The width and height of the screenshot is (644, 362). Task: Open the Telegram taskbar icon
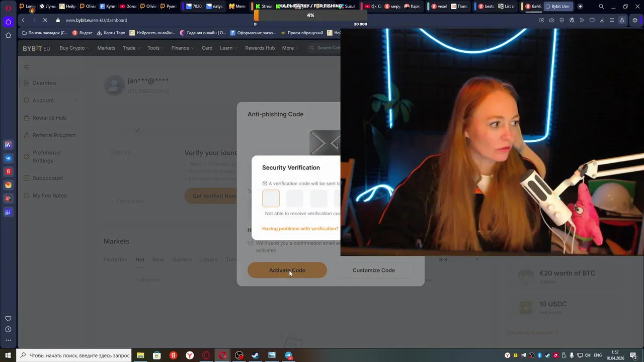click(x=289, y=355)
